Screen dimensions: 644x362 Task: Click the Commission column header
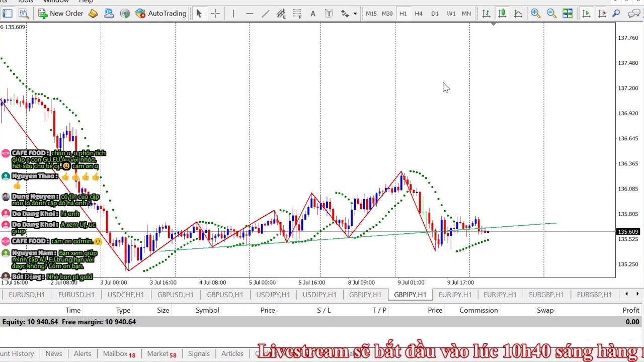(x=478, y=310)
